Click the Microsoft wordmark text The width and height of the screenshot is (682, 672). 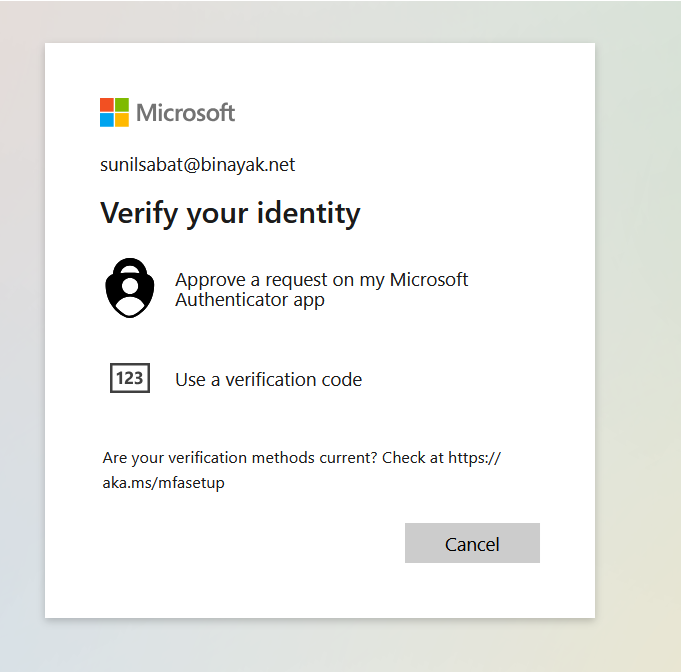click(x=185, y=113)
